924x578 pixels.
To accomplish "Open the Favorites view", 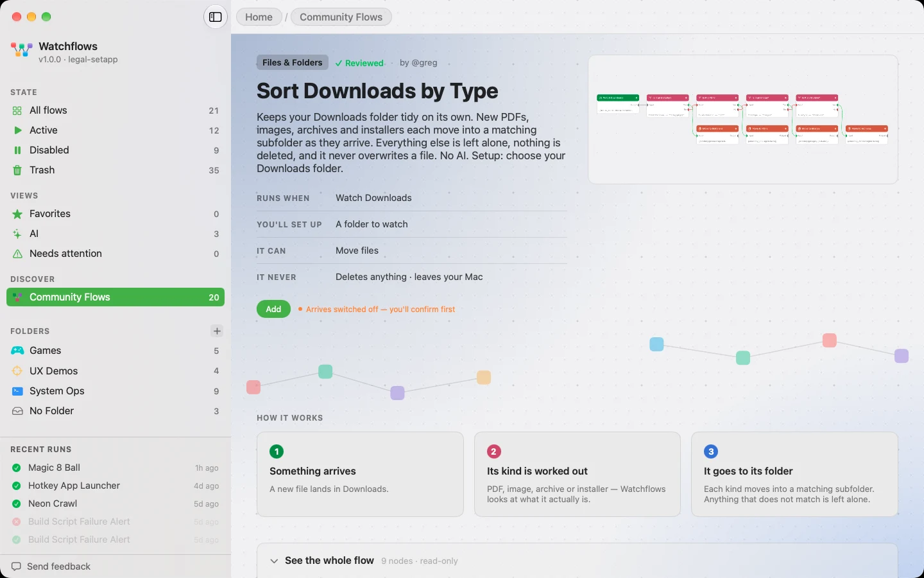I will 116,214.
